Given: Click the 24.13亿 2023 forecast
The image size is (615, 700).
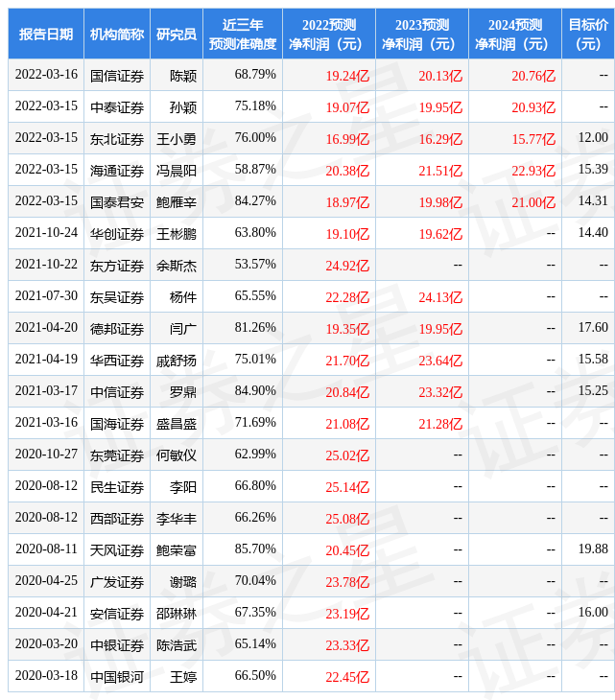Looking at the screenshot, I should click(x=440, y=298).
